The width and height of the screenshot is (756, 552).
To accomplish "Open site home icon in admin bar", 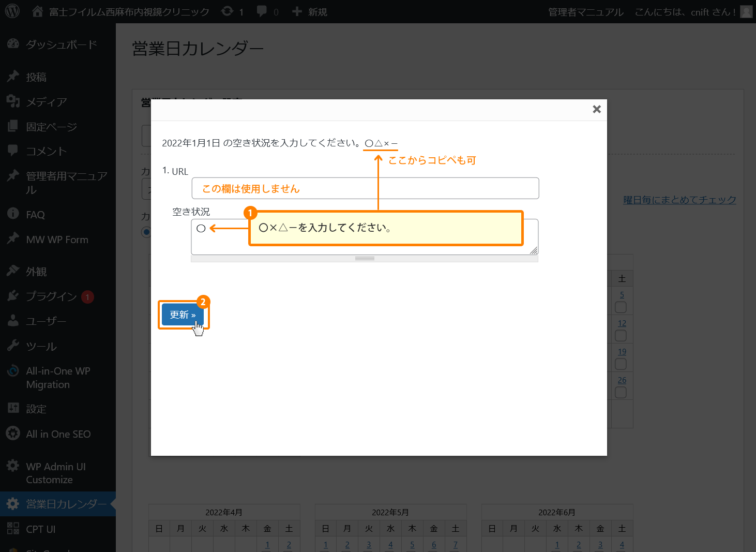I will (37, 11).
